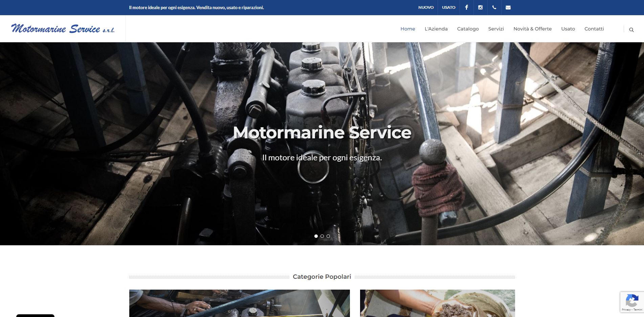Open the Catalogo menu
This screenshot has width=644, height=317.
(x=468, y=29)
